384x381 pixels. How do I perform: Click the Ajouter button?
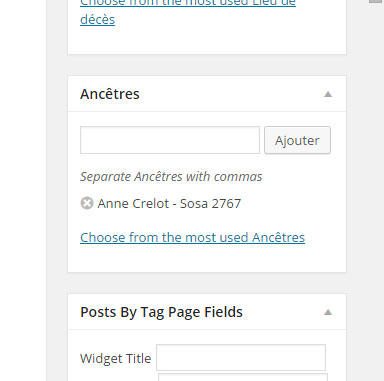click(x=297, y=140)
